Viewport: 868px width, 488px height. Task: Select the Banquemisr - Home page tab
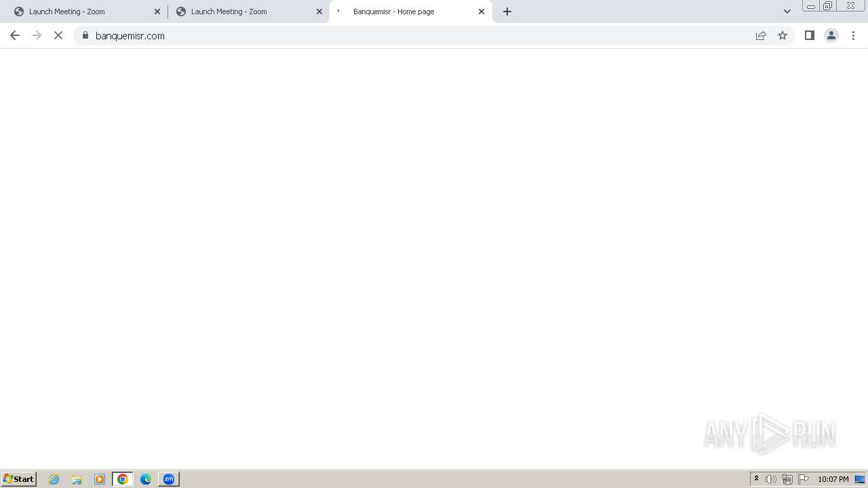pyautogui.click(x=411, y=12)
